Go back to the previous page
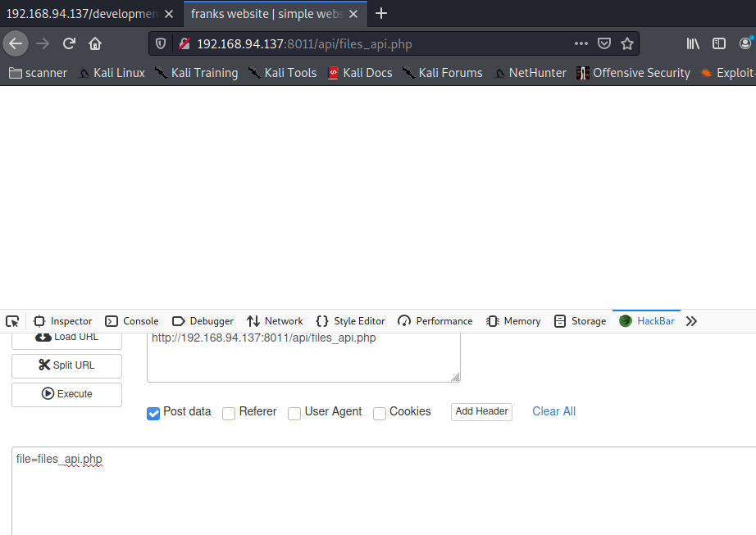The width and height of the screenshot is (756, 535). (x=16, y=43)
